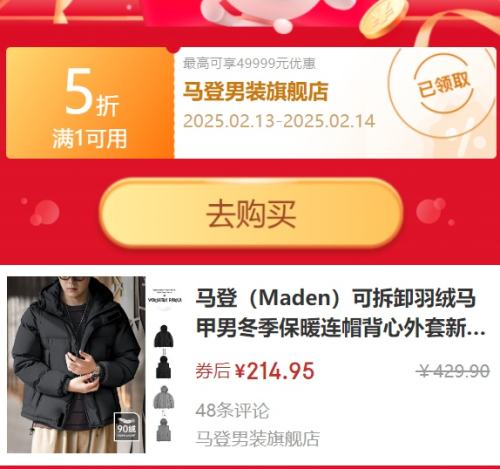Tap the 去购买 button
Viewport: 500px width, 469px height.
coord(251,213)
